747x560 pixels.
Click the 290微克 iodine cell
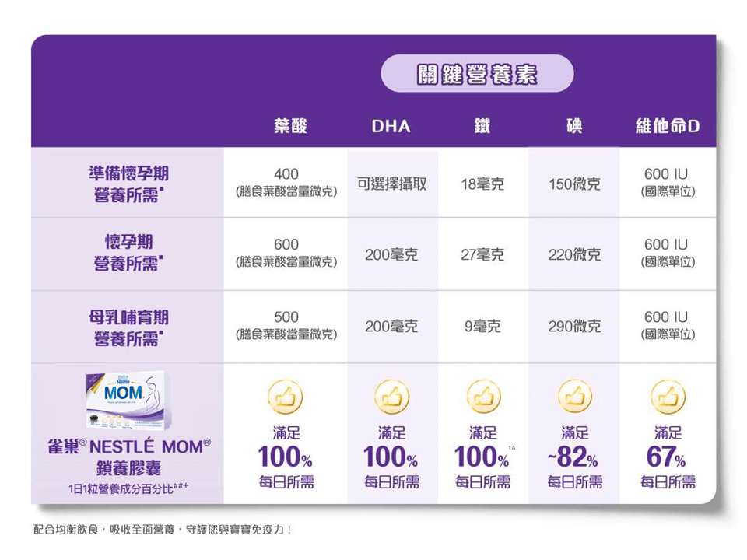(574, 326)
